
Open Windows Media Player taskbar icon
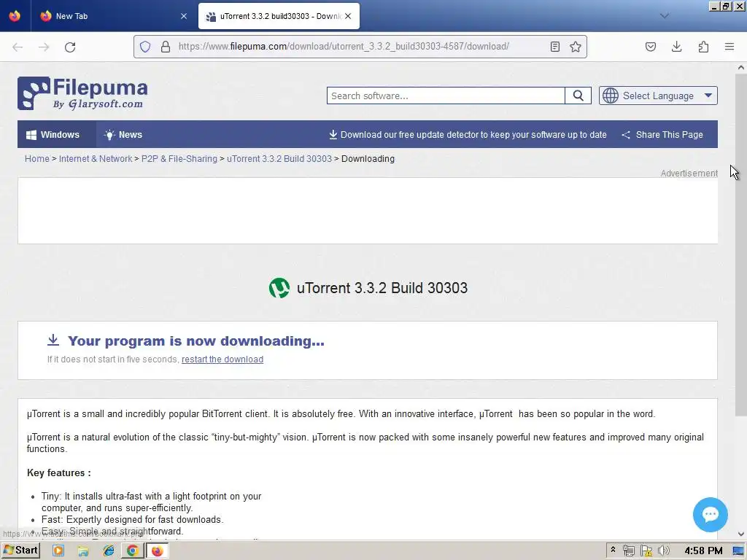58,551
